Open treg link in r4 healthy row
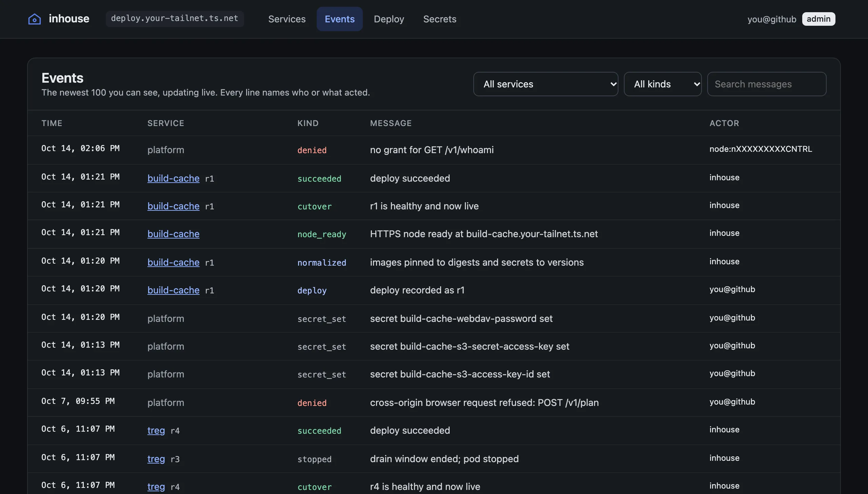This screenshot has width=868, height=494. coord(156,487)
